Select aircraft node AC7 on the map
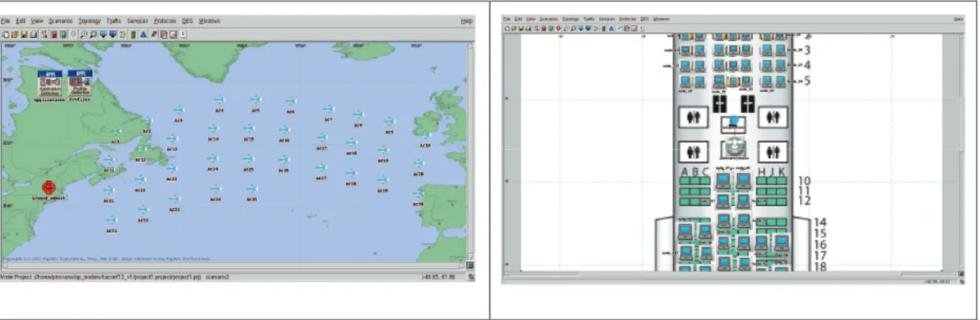Image resolution: width=980 pixels, height=320 pixels. pos(329,110)
